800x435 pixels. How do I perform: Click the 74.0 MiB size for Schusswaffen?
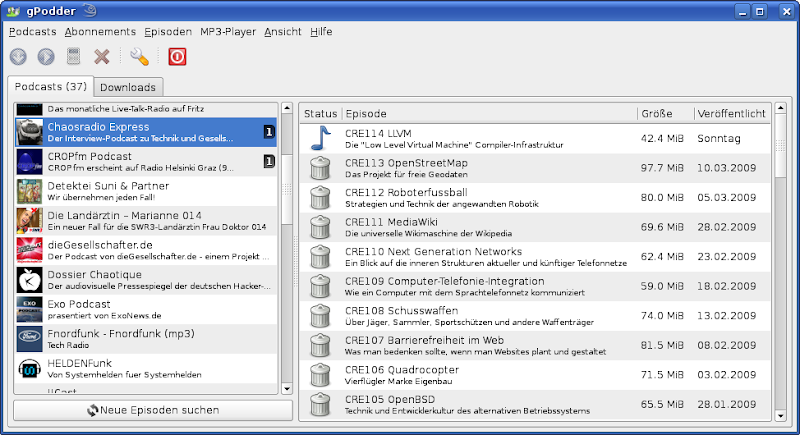pyautogui.click(x=662, y=316)
